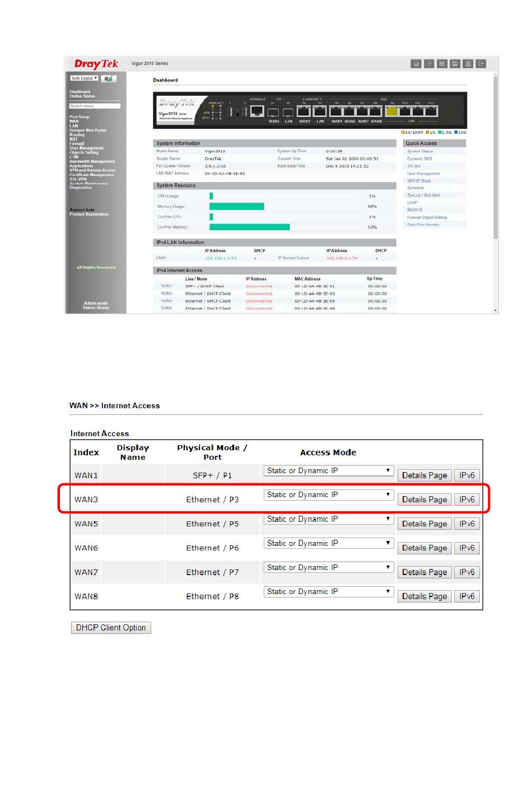Click the logout arrow icon

(x=481, y=64)
